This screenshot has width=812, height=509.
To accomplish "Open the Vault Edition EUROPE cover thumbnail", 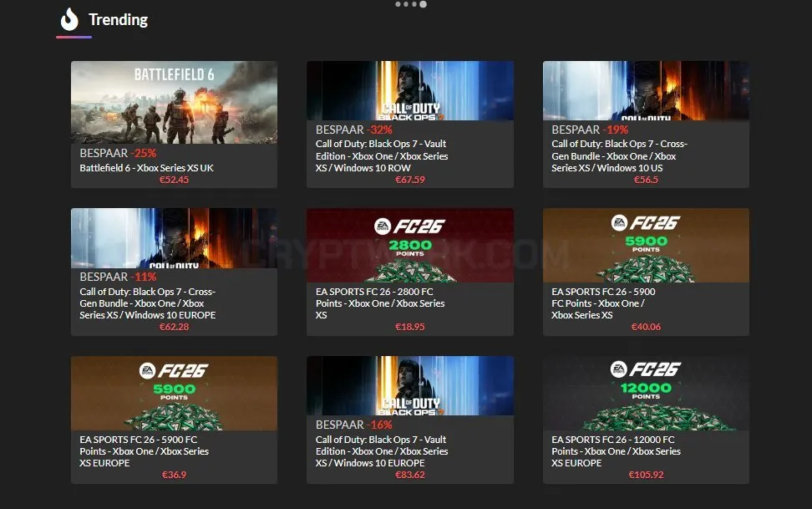I will 410,385.
